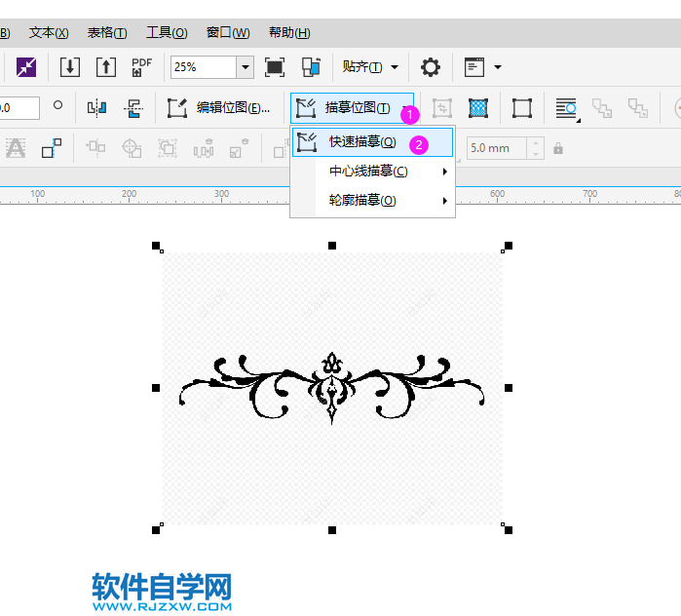This screenshot has height=616, width=681.
Task: Click the grayed letter A text icon
Action: pos(16,148)
